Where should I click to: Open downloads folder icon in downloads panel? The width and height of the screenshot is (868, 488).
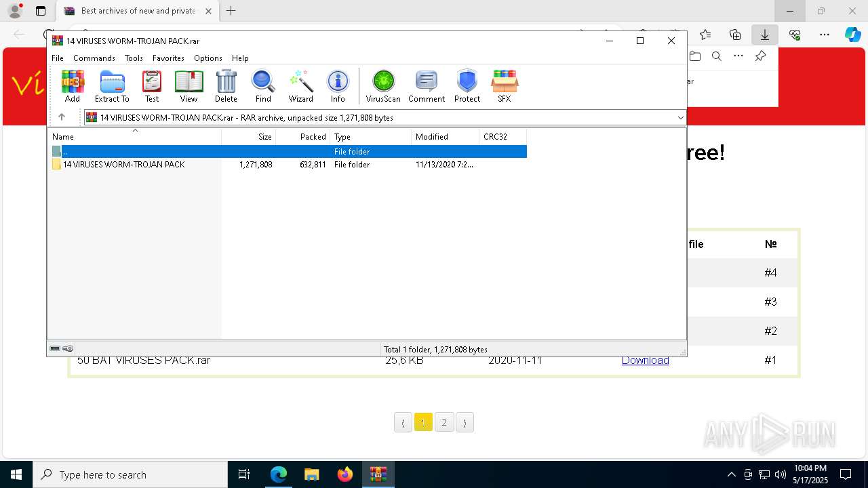695,56
